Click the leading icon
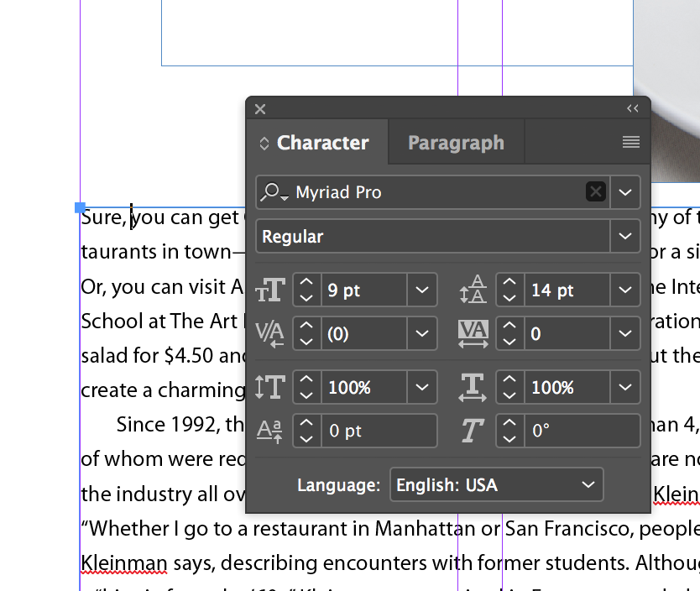The image size is (700, 591). click(473, 290)
